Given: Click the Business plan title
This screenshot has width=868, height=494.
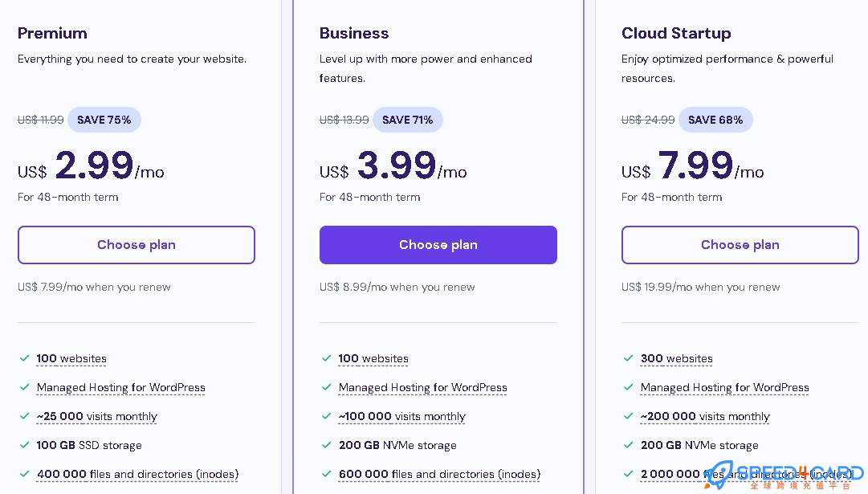Looking at the screenshot, I should [354, 33].
